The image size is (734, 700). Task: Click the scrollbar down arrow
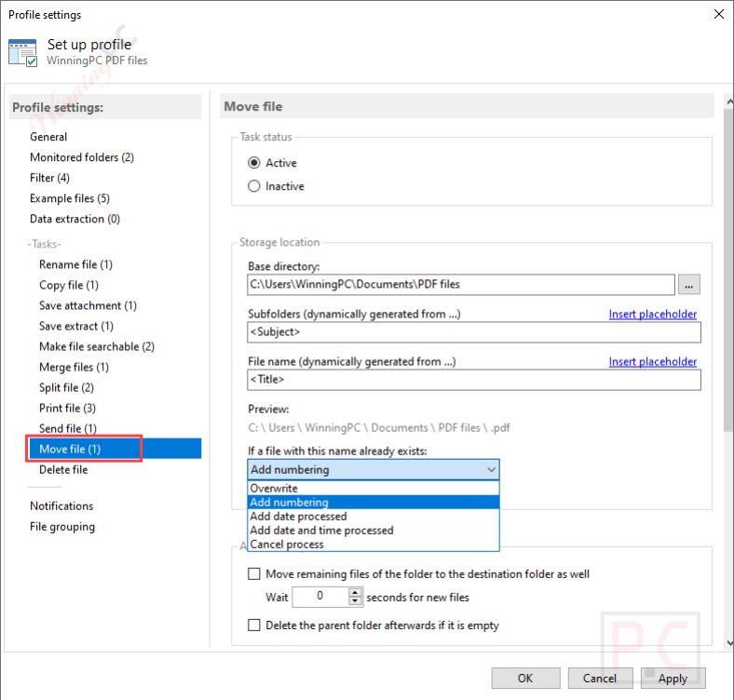pos(728,643)
